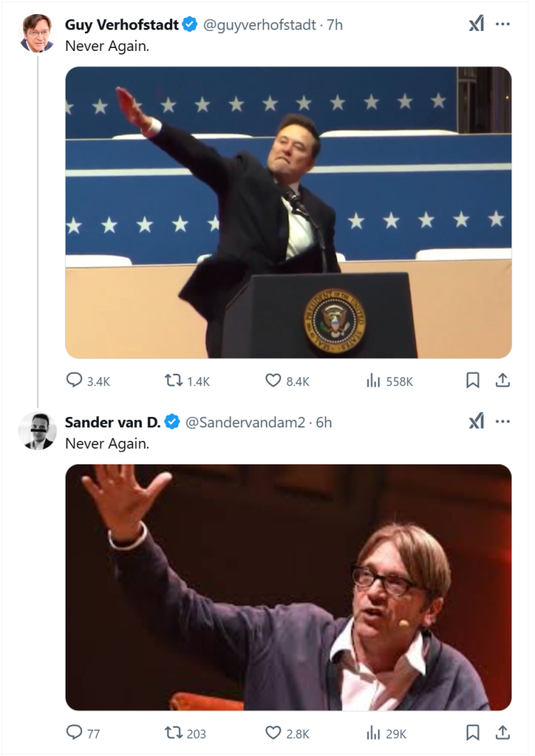The height and width of the screenshot is (756, 535).
Task: Like the tweet with 8.4K likes
Action: [x=273, y=380]
